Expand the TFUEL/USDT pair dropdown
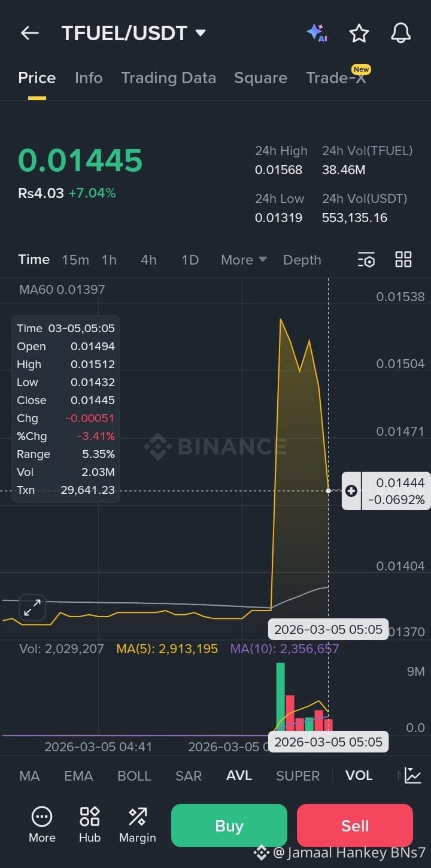Viewport: 431px width, 868px height. click(x=201, y=33)
